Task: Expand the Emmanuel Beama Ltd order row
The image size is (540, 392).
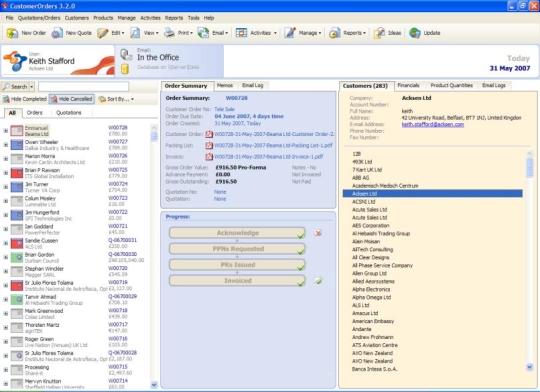Action: (6, 131)
